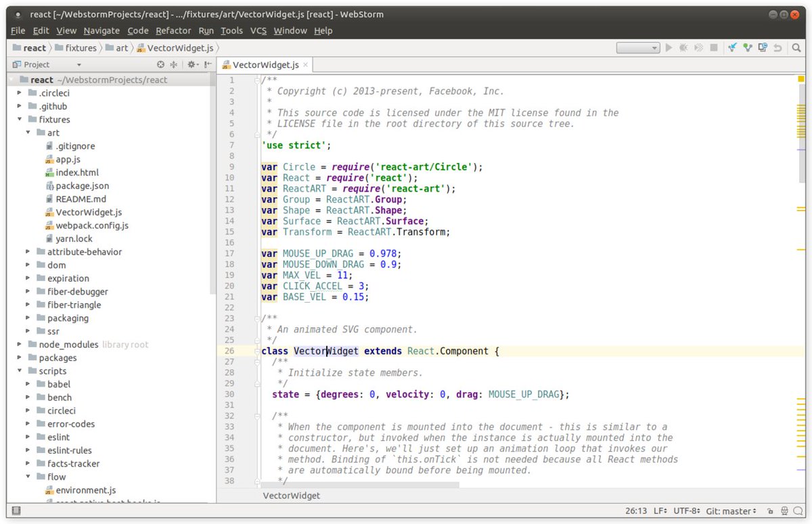Viewport: 812px width, 524px height.
Task: Click the Revert (undo arrow) icon
Action: pyautogui.click(x=778, y=48)
